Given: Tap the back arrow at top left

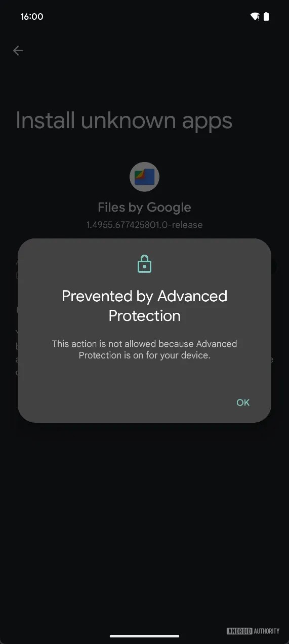Looking at the screenshot, I should click(18, 50).
